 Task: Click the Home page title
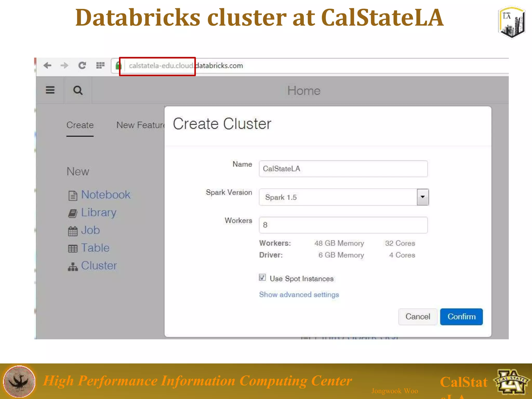click(304, 91)
